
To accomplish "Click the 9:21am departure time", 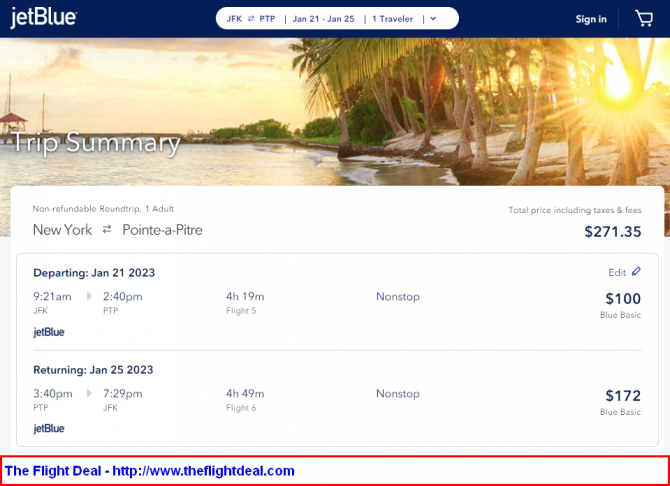I will point(52,297).
